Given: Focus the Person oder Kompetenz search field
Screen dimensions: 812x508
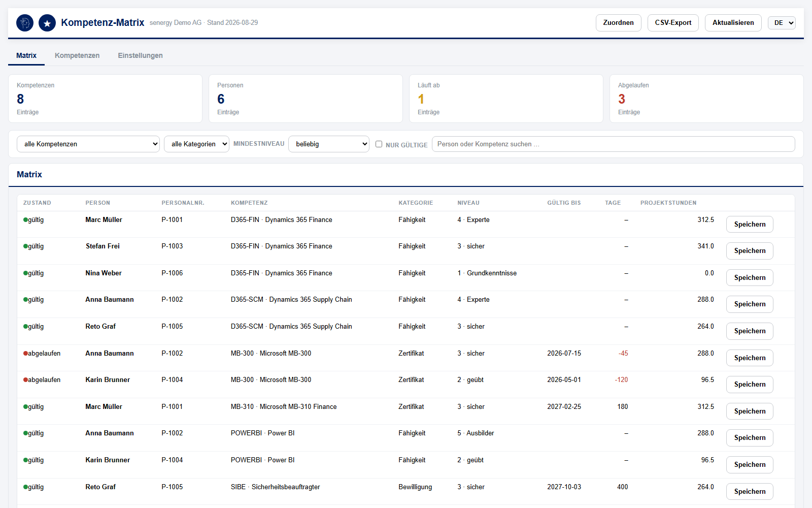Looking at the screenshot, I should tap(613, 144).
